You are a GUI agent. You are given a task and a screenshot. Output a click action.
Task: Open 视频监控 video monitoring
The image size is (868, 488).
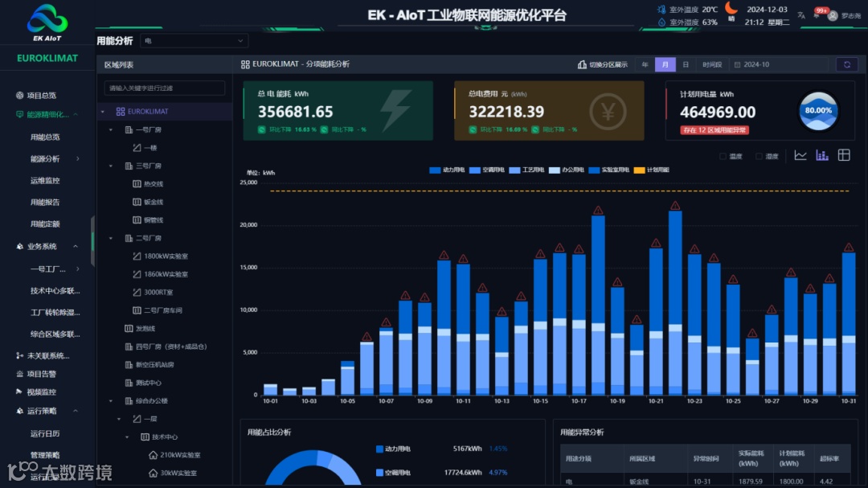(36, 392)
